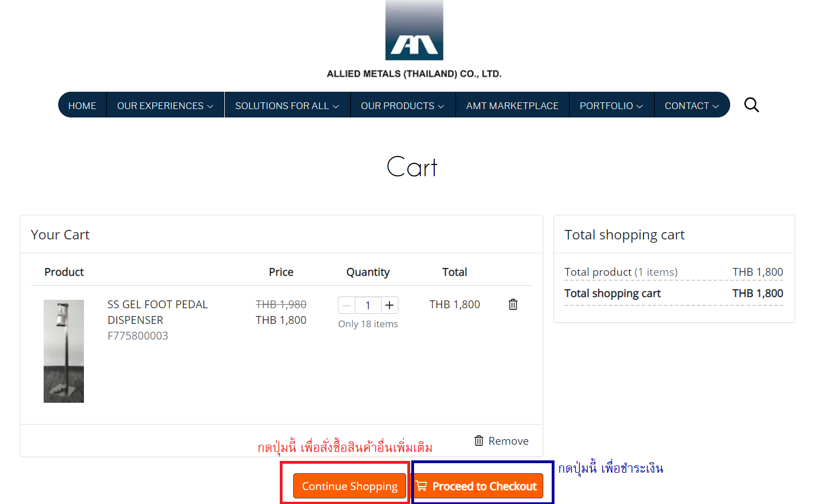813x504 pixels.
Task: Click the Allied Metals logo
Action: (414, 30)
